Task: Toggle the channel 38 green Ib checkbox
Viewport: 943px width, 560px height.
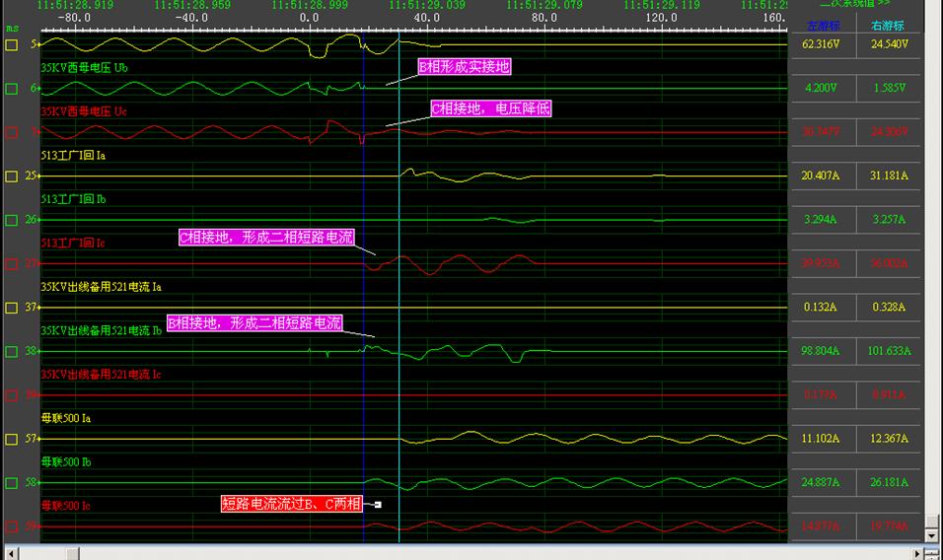Action: [x=12, y=351]
